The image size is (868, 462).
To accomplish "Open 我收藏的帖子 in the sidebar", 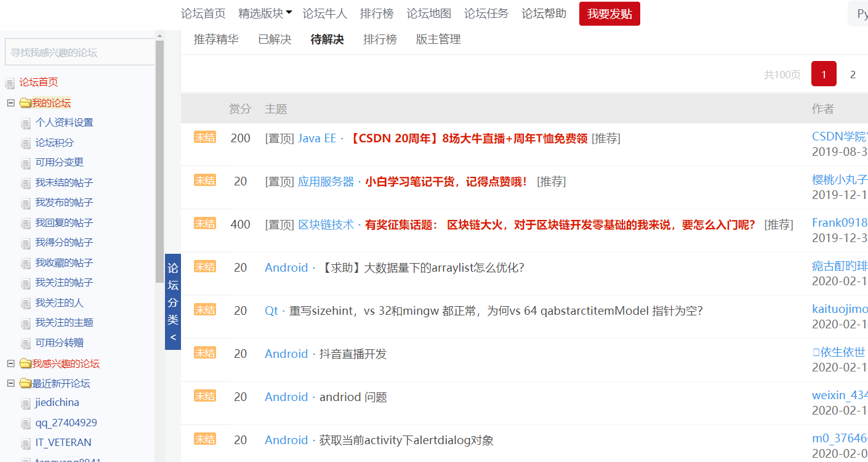I will pyautogui.click(x=64, y=263).
